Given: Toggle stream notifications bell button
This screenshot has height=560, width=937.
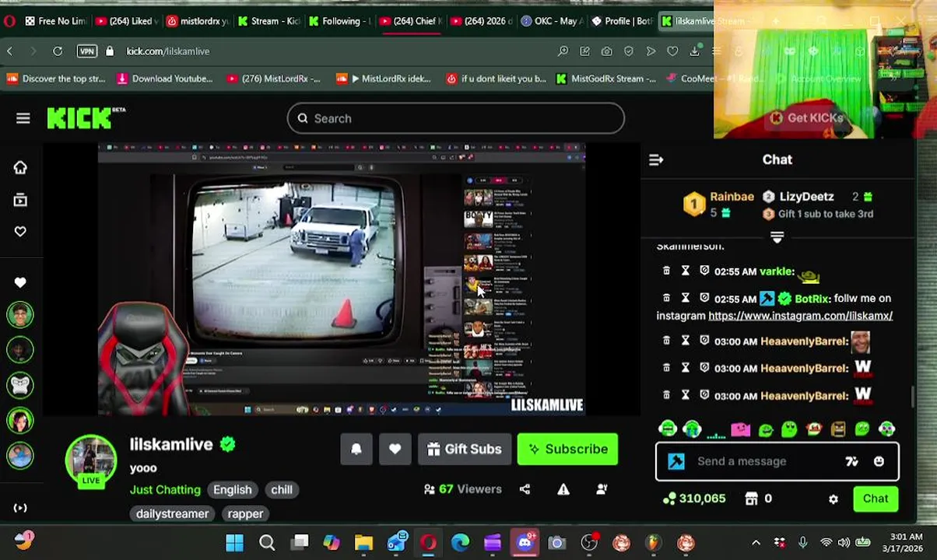Looking at the screenshot, I should tap(356, 449).
